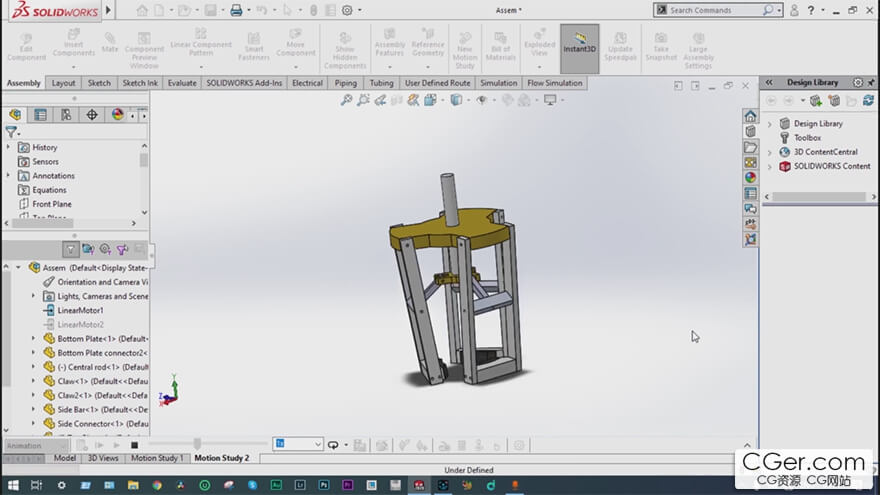Switch to the PropertyManager tab icon

40,115
